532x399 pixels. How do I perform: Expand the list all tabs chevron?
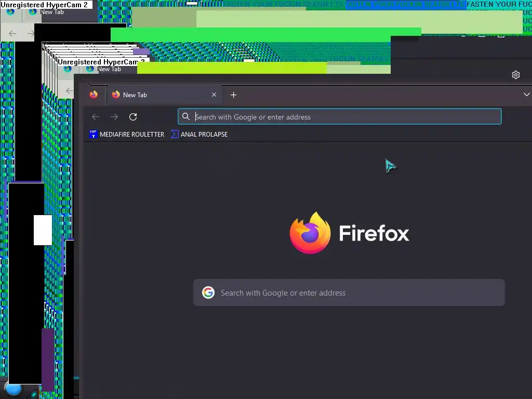click(526, 95)
